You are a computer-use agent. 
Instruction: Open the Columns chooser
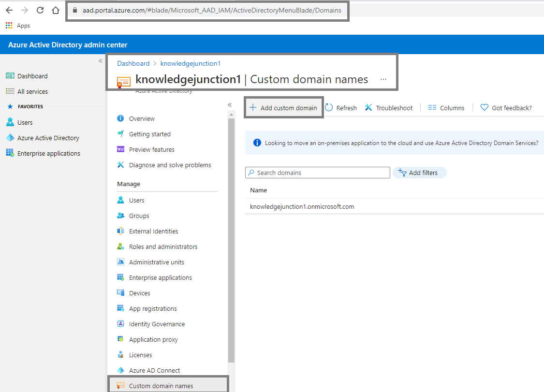(x=446, y=108)
